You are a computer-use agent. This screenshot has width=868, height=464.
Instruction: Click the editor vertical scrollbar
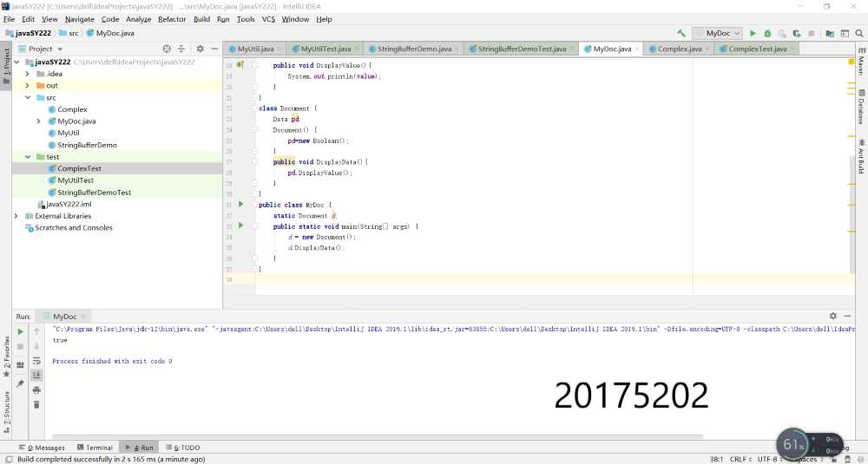click(x=852, y=216)
